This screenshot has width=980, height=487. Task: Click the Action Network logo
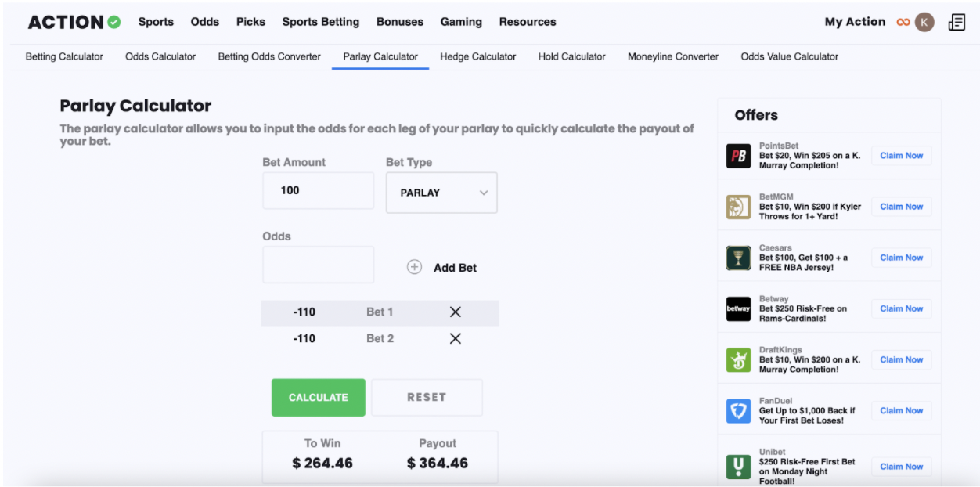(74, 22)
